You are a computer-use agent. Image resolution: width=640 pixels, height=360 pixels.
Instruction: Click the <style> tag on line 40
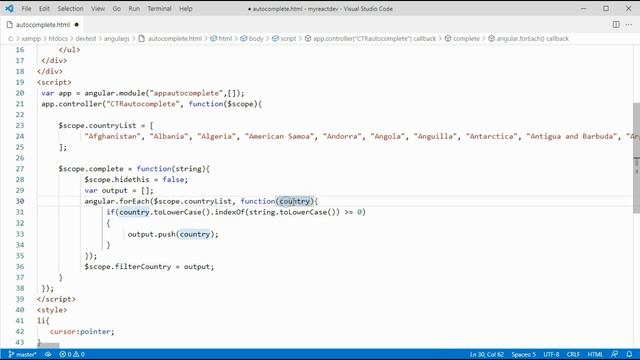point(52,310)
